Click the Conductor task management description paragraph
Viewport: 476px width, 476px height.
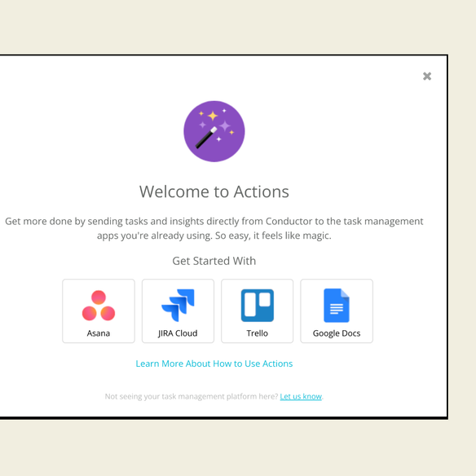(214, 228)
